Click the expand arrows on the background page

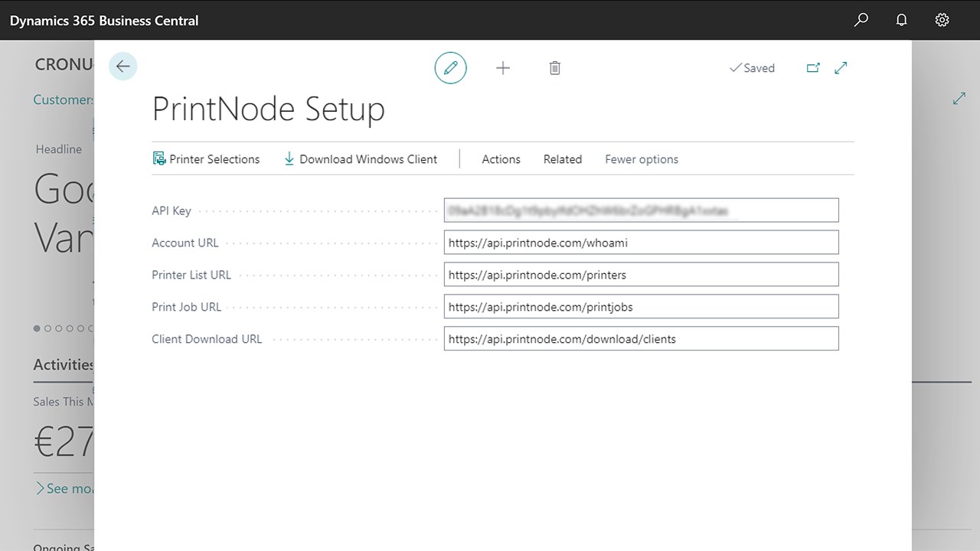[959, 99]
